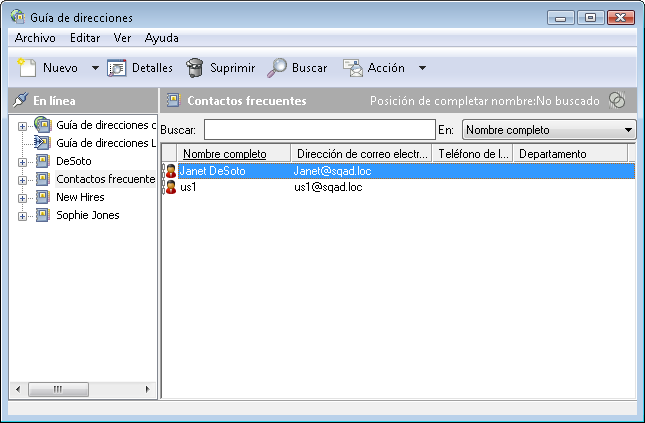The width and height of the screenshot is (645, 423).
Task: Click the Detalles button label
Action: (x=152, y=68)
